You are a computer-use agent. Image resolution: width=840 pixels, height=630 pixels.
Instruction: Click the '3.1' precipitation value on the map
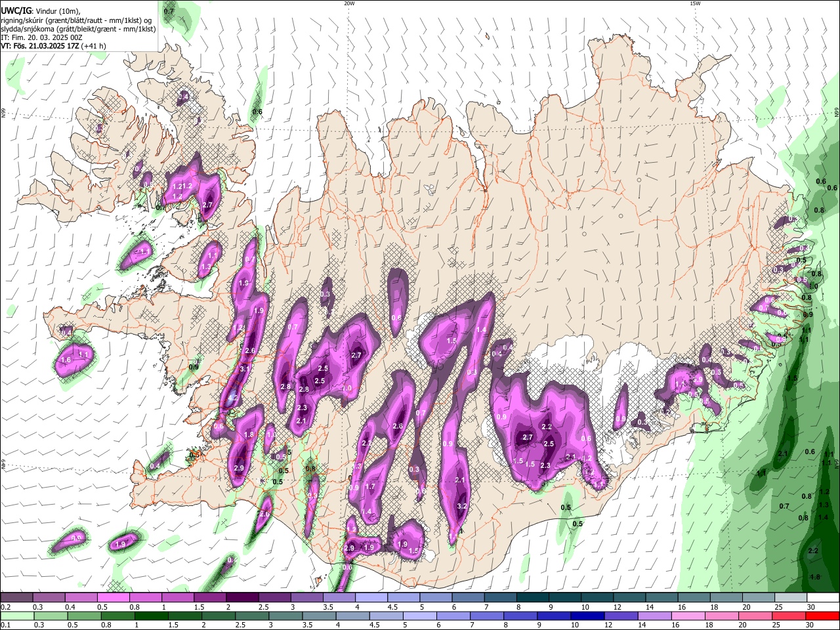pos(245,369)
